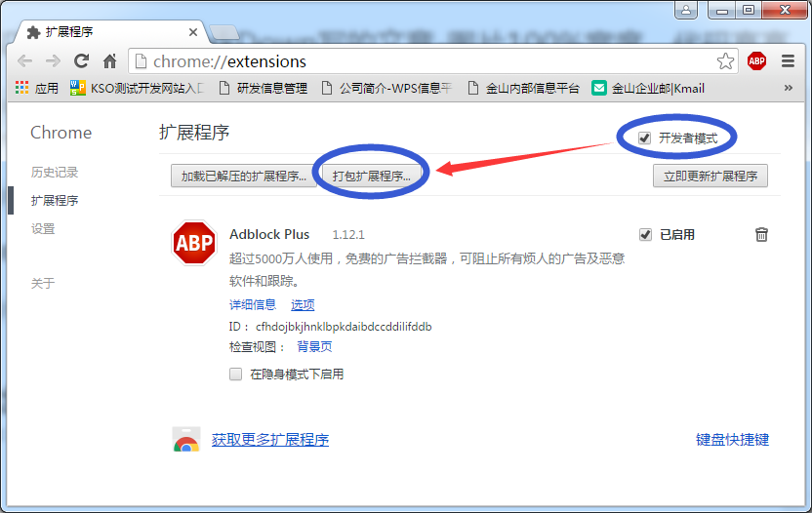Click 立即更新扩展程序 button

710,176
